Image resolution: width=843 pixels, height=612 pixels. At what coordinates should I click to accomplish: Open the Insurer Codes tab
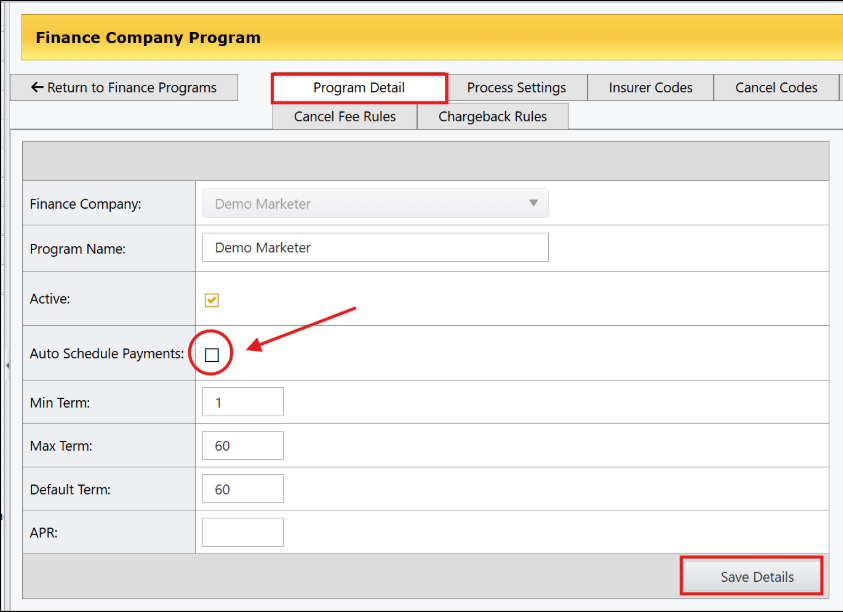tap(650, 88)
